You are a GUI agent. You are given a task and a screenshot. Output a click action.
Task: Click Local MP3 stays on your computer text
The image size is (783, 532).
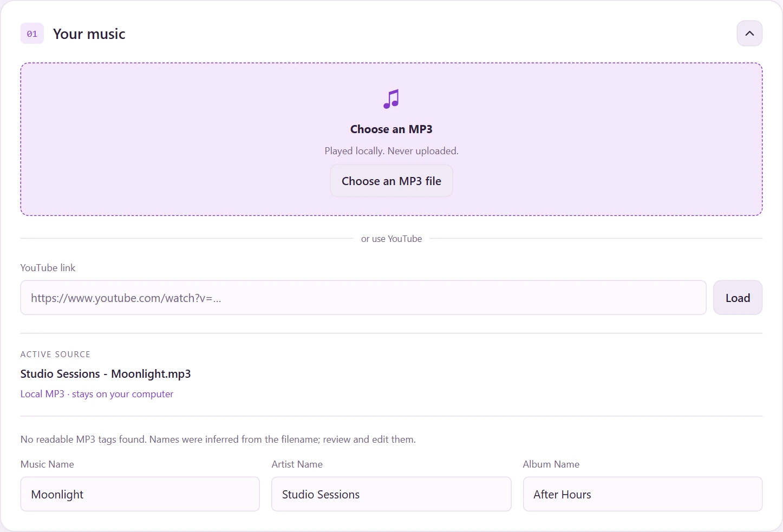(97, 394)
